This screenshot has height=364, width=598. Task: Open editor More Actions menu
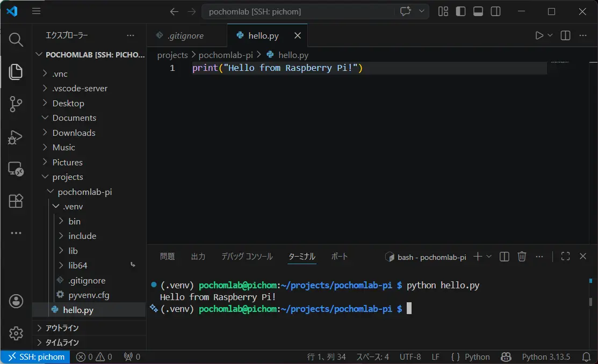[x=583, y=35]
